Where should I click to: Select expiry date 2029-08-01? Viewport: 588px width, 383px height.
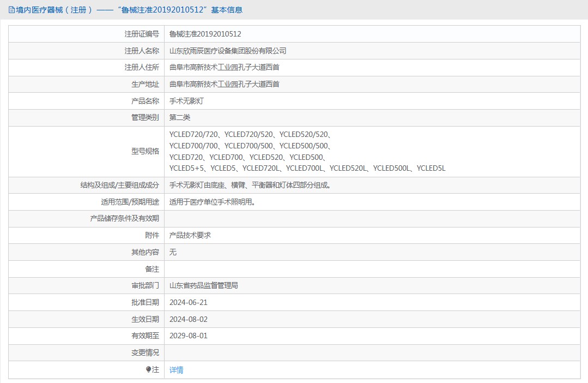pyautogui.click(x=188, y=336)
